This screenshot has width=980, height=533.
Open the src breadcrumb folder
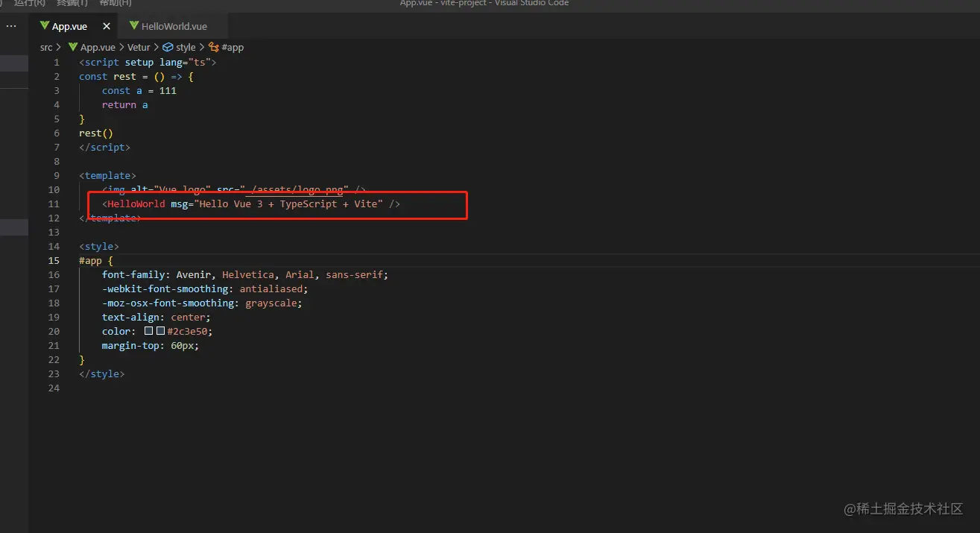click(x=46, y=47)
